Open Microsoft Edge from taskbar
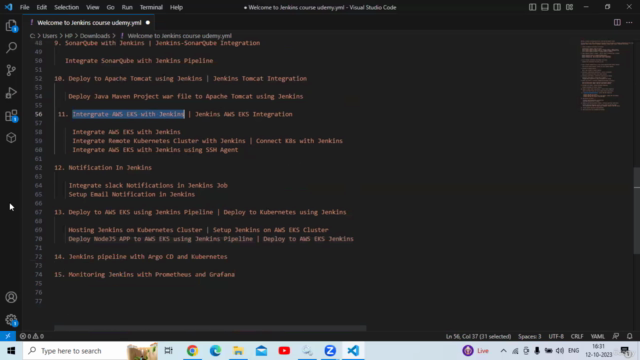 (216, 351)
